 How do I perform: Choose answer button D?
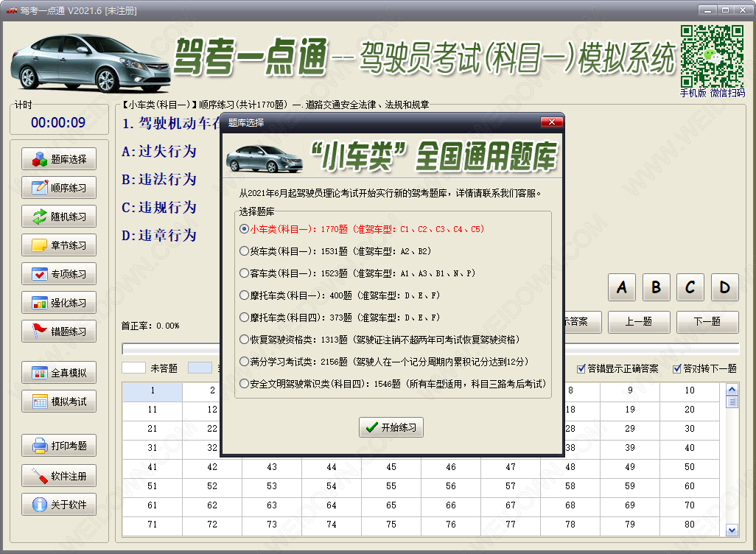coord(724,287)
